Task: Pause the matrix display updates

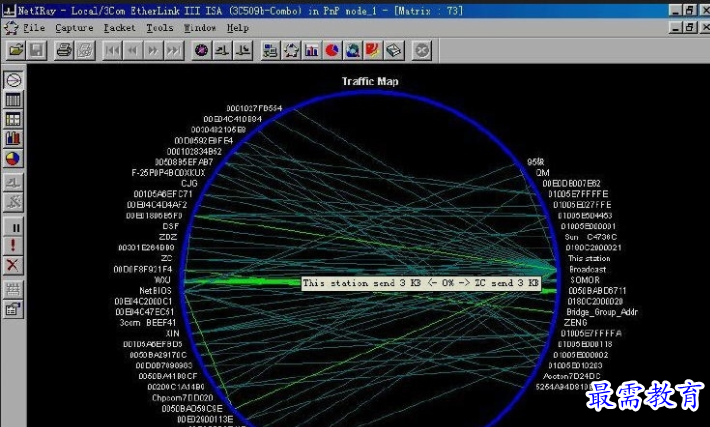Action: tap(14, 227)
